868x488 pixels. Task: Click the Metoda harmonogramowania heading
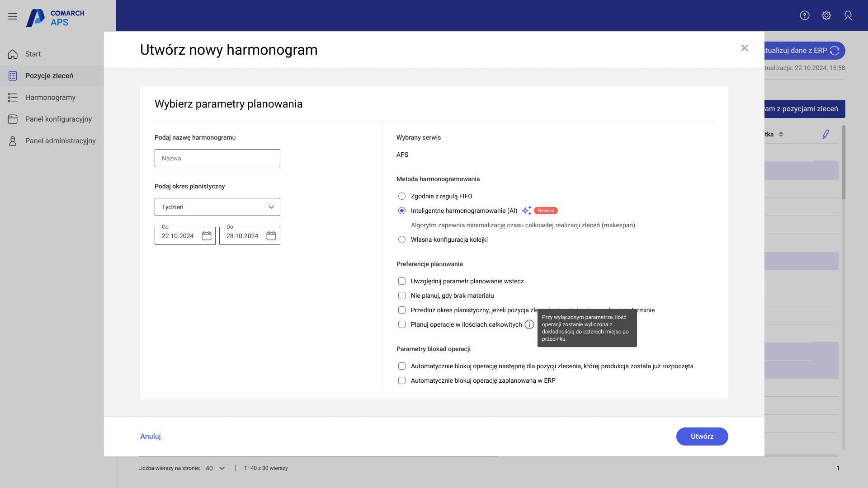click(x=438, y=179)
